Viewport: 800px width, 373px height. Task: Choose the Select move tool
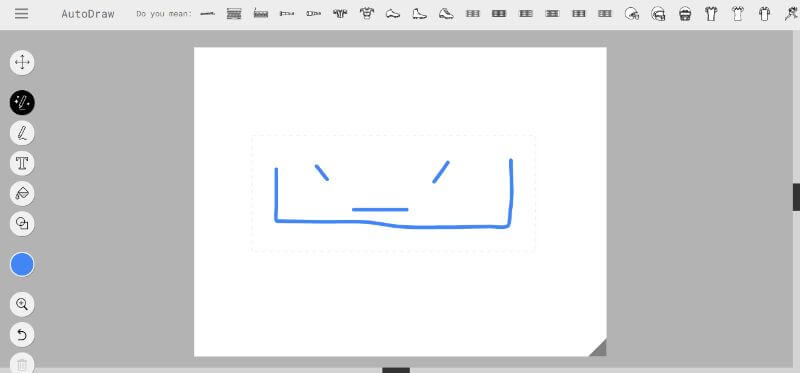pos(22,63)
